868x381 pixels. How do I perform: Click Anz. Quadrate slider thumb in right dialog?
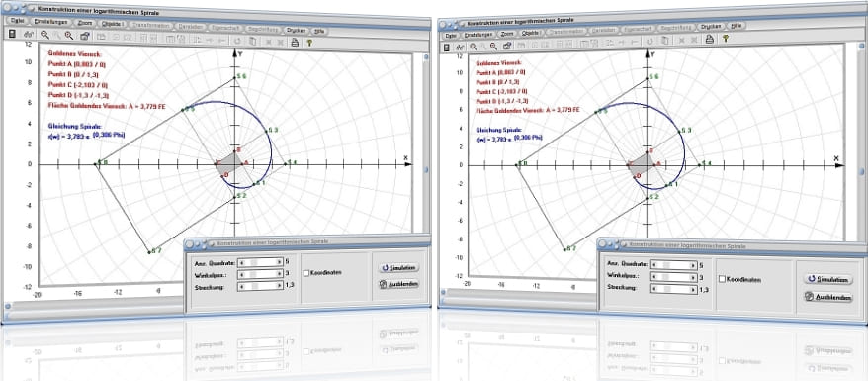667,265
